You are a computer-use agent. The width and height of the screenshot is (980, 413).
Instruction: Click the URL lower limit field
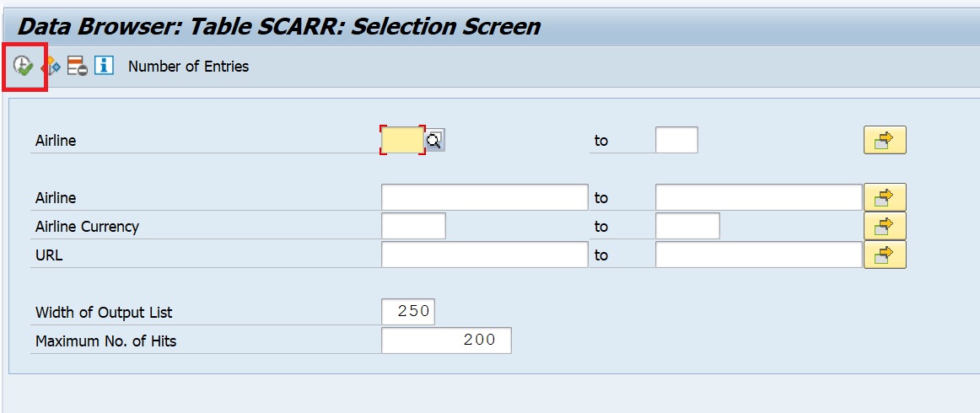pyautogui.click(x=484, y=255)
